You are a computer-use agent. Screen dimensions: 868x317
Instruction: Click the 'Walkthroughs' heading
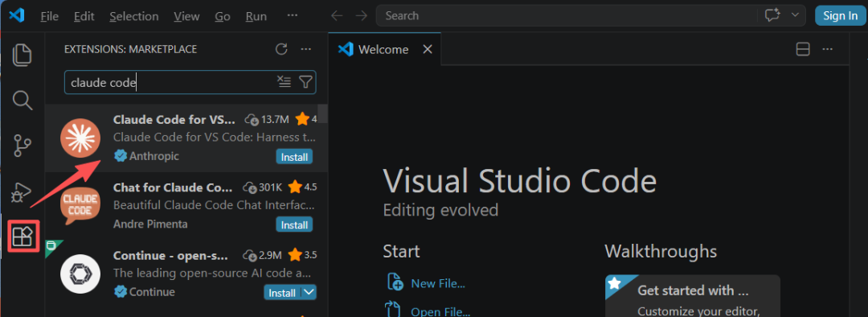[661, 251]
